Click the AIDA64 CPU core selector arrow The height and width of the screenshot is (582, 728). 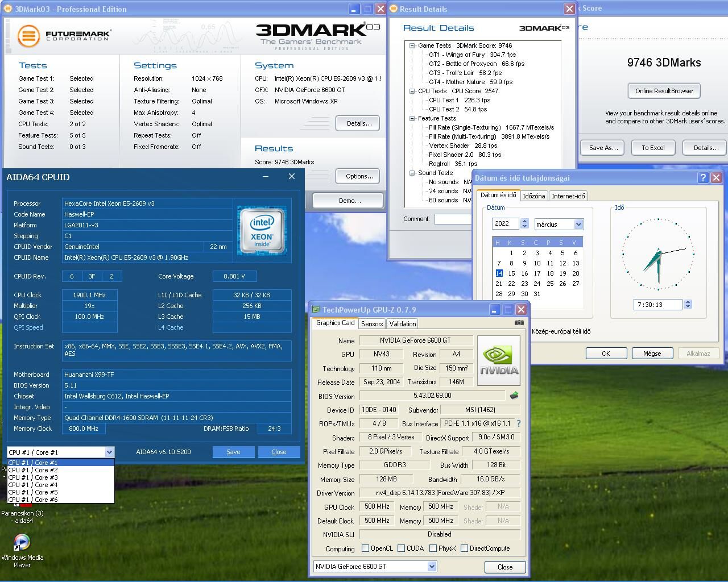[x=109, y=452]
